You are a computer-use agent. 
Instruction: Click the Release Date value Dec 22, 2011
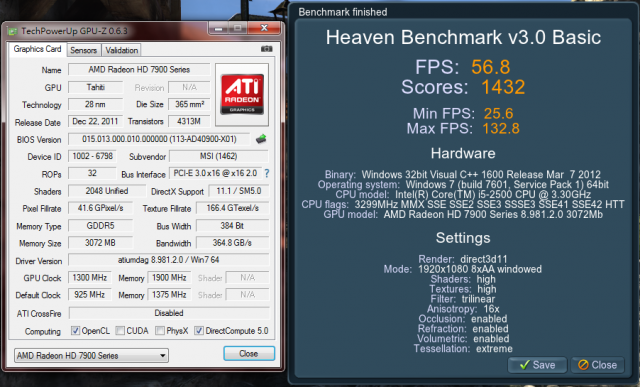96,122
